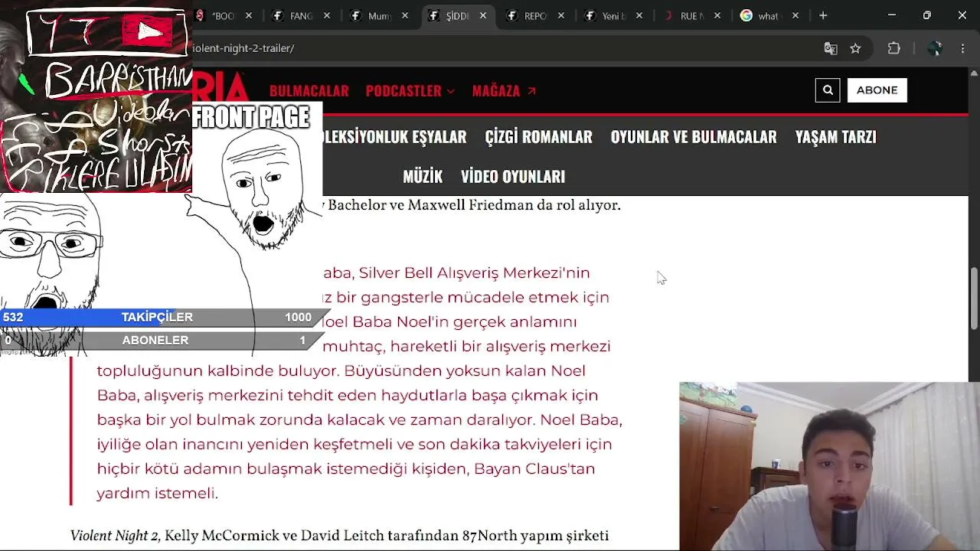Viewport: 980px width, 551px height.
Task: Minimize the Chrome window
Action: 892,15
